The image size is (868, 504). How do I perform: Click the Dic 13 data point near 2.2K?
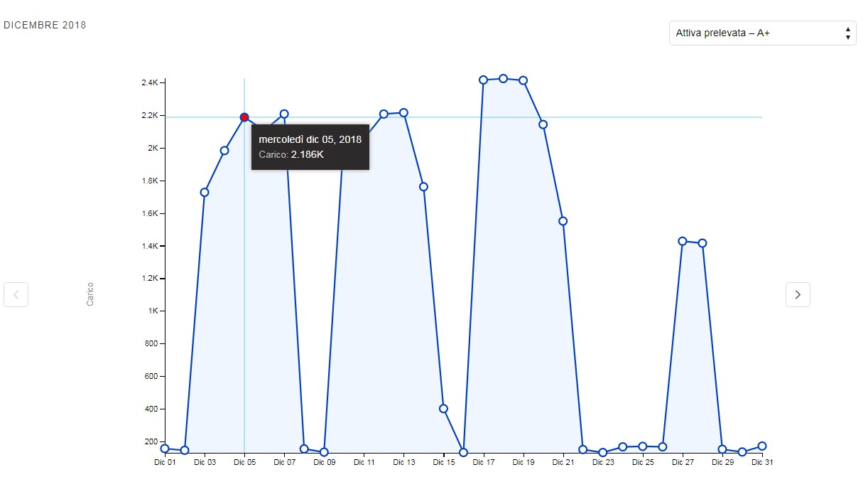click(x=403, y=113)
